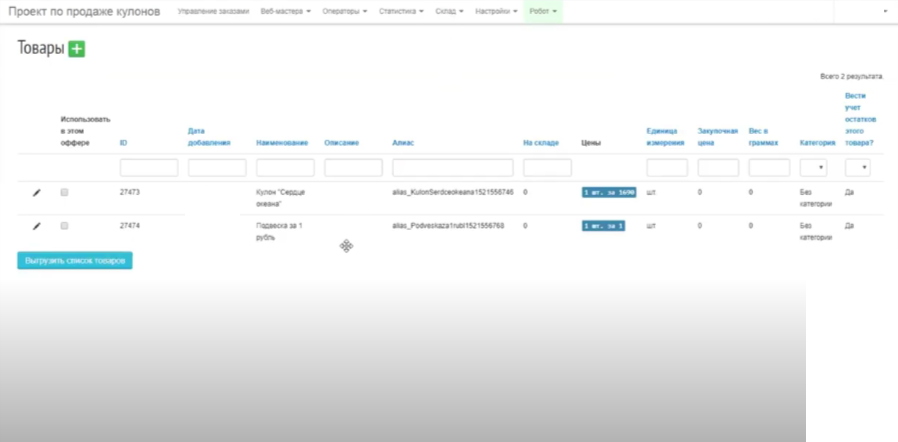Sort by Наименование column header
898x442 pixels.
282,143
